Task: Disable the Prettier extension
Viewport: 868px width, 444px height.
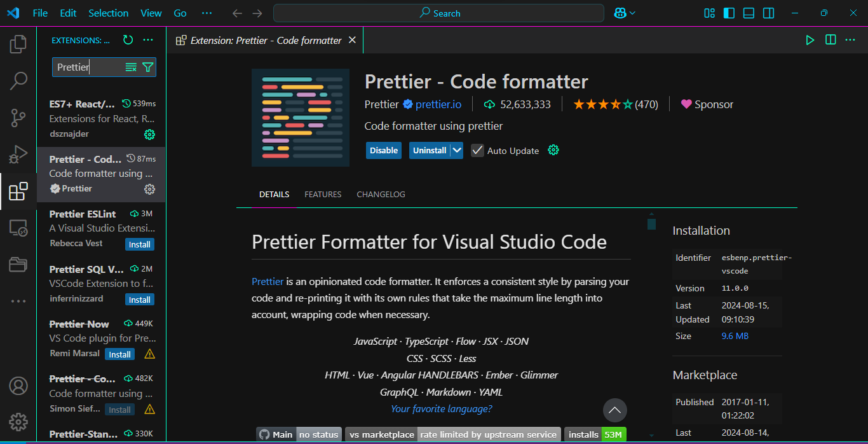Action: (384, 151)
